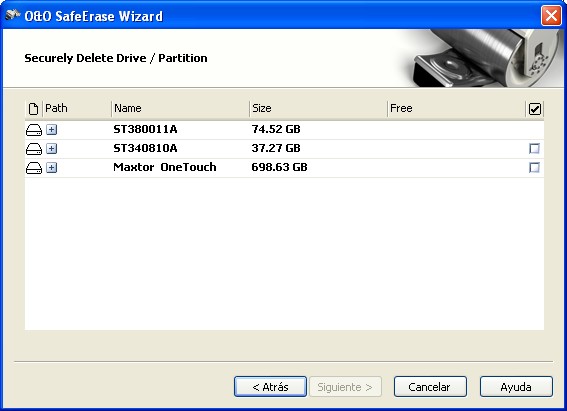The height and width of the screenshot is (411, 567).
Task: Select the Maxtor OneTouch row name
Action: point(165,167)
